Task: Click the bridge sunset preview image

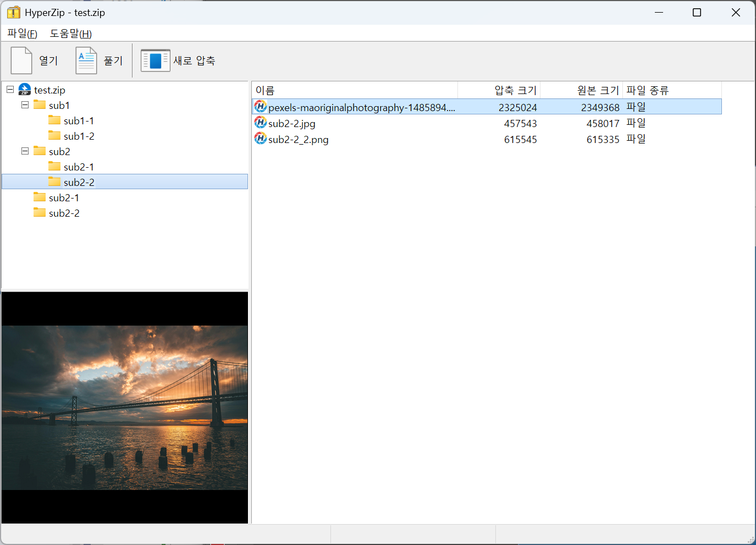Action: [x=125, y=408]
